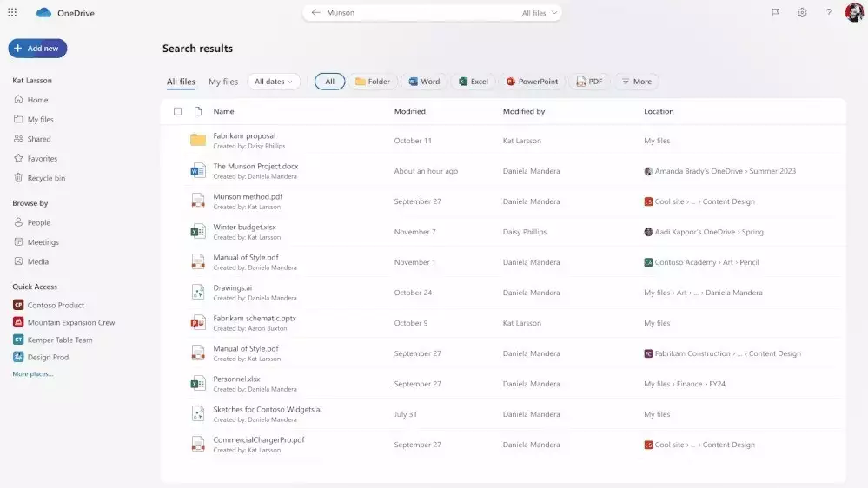Image resolution: width=868 pixels, height=488 pixels.
Task: Open Design Prod quick access
Action: coord(41,357)
